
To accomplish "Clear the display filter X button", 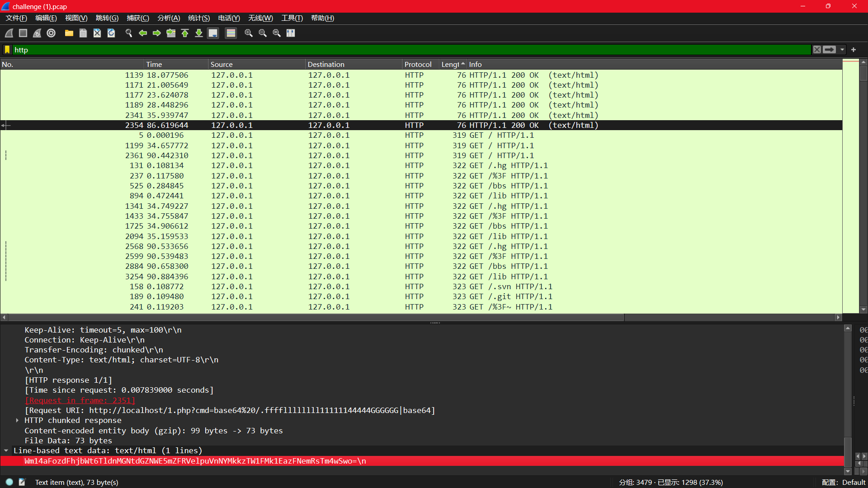I will tap(817, 50).
